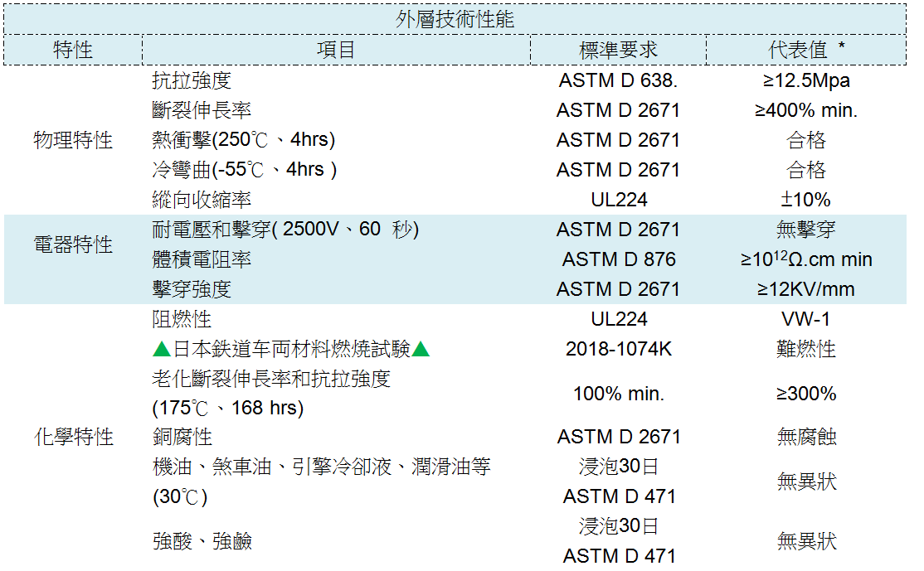Click the ≥12.5Mpa value
The height and width of the screenshot is (571, 924).
806,81
